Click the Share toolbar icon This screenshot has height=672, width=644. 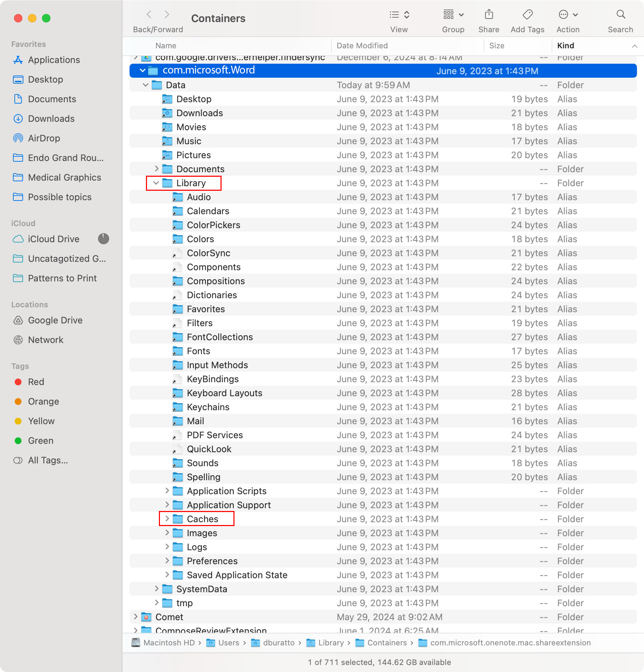[x=489, y=15]
